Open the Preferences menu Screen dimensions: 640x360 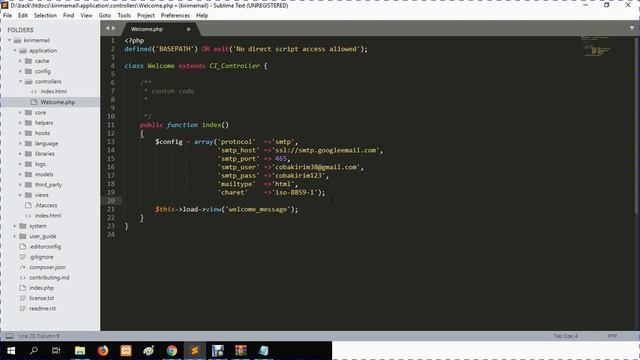pos(176,16)
